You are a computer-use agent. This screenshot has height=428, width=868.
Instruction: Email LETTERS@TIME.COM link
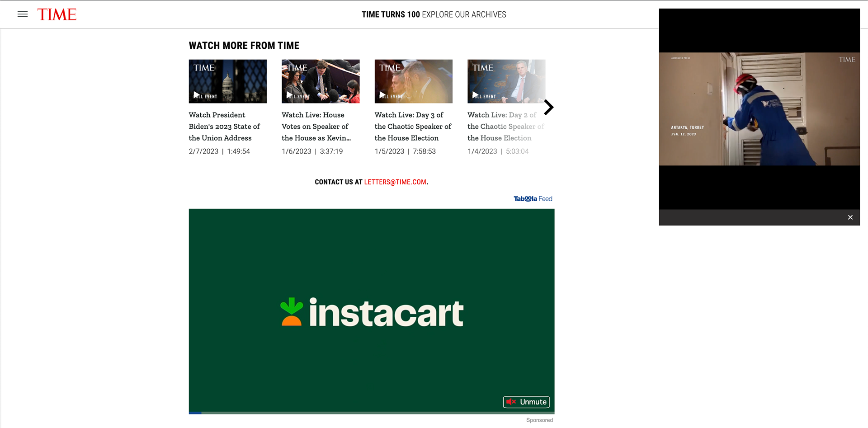395,182
